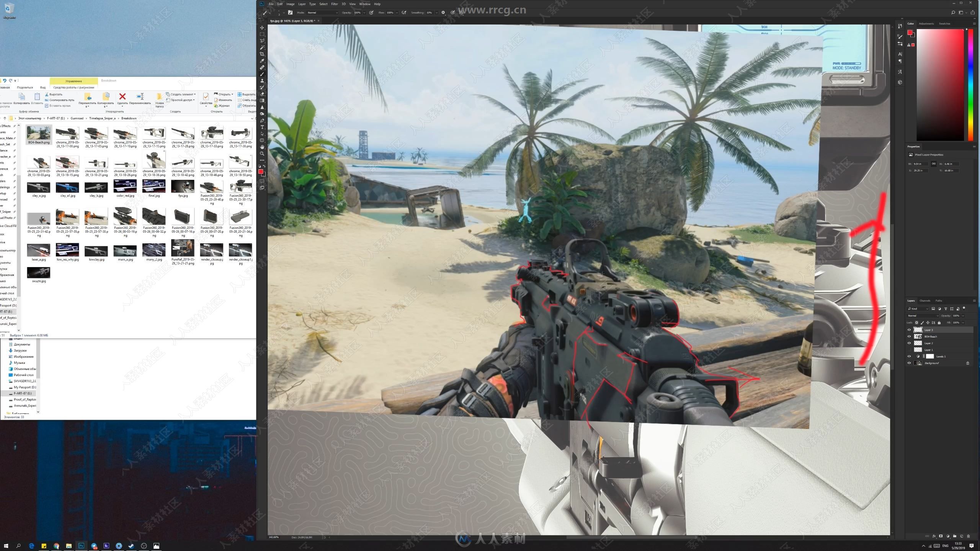The width and height of the screenshot is (980, 551).
Task: Open brush Mode dropdown set to Normal
Action: click(x=323, y=13)
